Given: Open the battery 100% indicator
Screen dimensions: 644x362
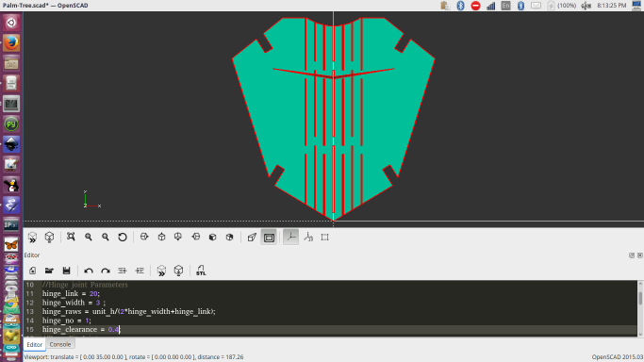Looking at the screenshot, I should 562,6.
